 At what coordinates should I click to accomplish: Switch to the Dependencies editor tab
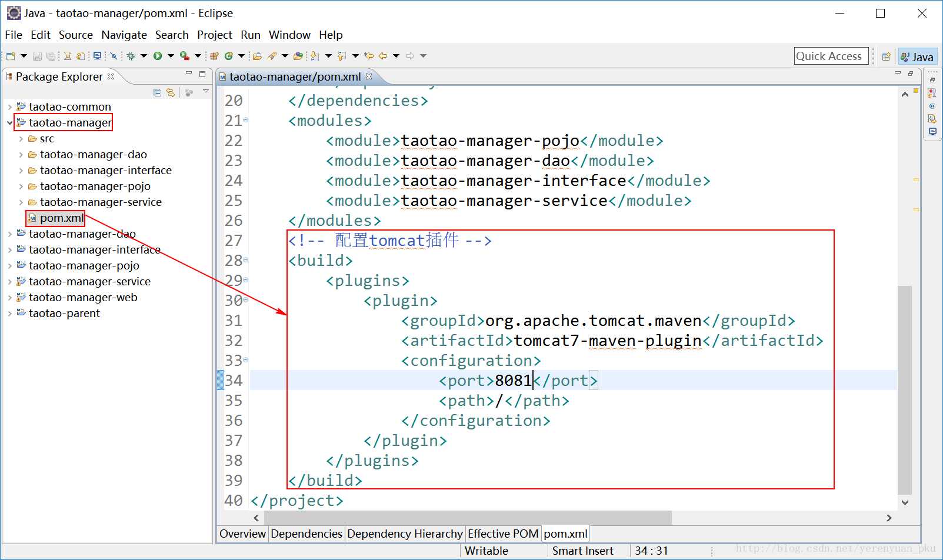pyautogui.click(x=306, y=534)
